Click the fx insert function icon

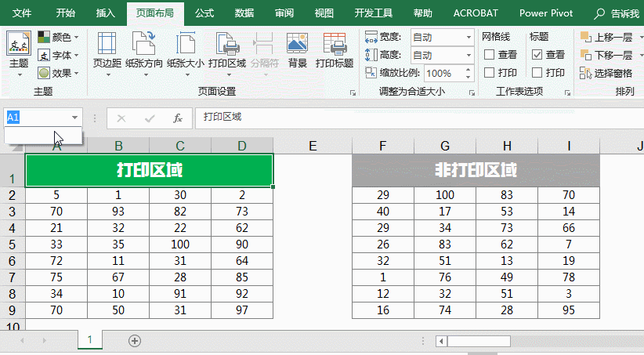(178, 118)
